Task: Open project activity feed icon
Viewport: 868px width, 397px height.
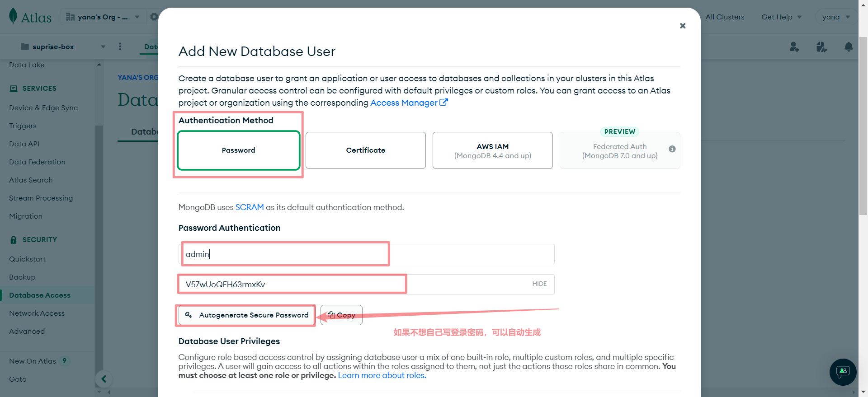Action: click(x=821, y=47)
